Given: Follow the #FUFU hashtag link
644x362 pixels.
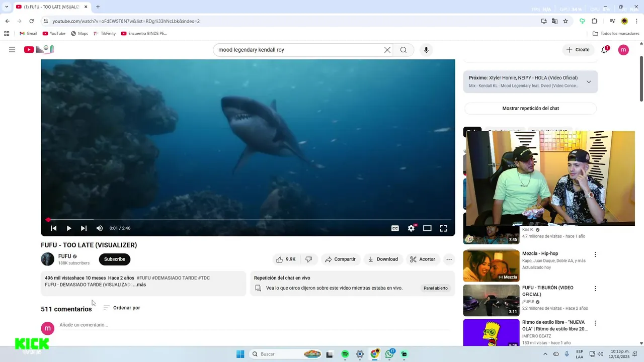Looking at the screenshot, I should pos(144,278).
